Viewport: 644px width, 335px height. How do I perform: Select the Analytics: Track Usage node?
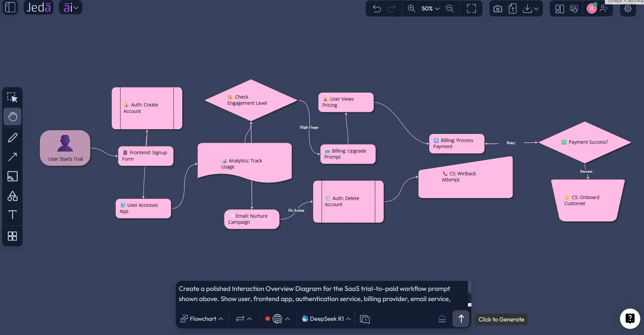pyautogui.click(x=245, y=163)
